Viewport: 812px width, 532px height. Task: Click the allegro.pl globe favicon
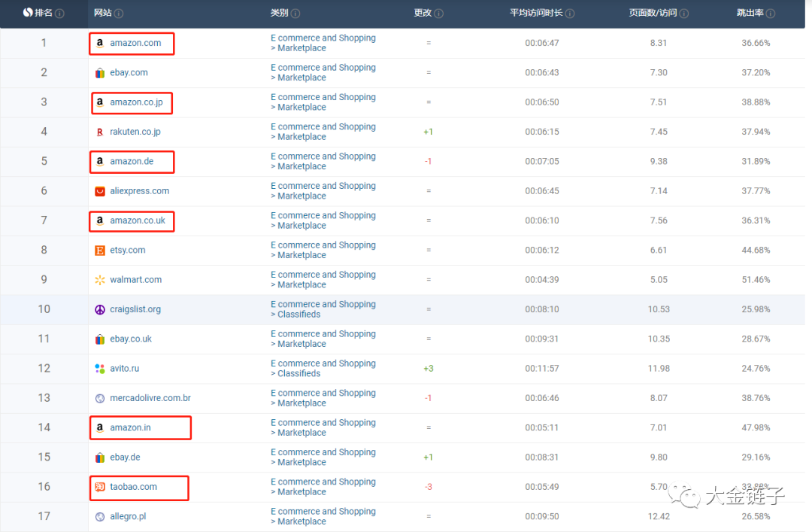pyautogui.click(x=100, y=516)
